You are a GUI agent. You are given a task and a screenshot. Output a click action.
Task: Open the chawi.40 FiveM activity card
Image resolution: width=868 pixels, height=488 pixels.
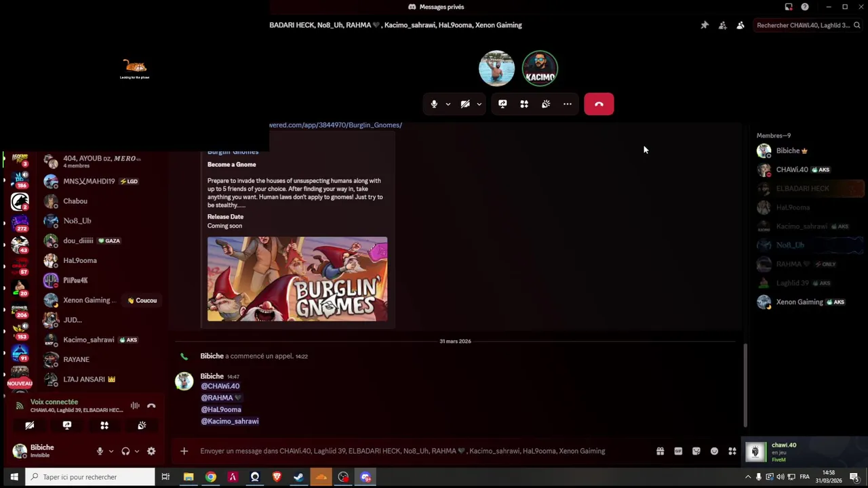[x=804, y=452]
